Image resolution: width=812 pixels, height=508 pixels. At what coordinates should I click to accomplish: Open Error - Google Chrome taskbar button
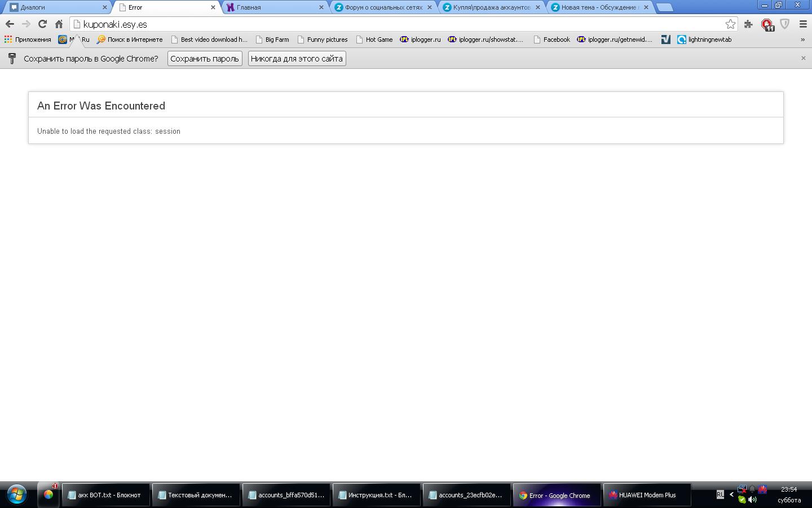coord(557,495)
